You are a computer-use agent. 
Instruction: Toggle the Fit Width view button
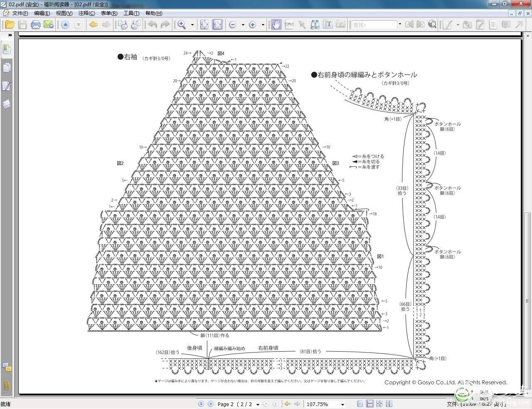217,25
